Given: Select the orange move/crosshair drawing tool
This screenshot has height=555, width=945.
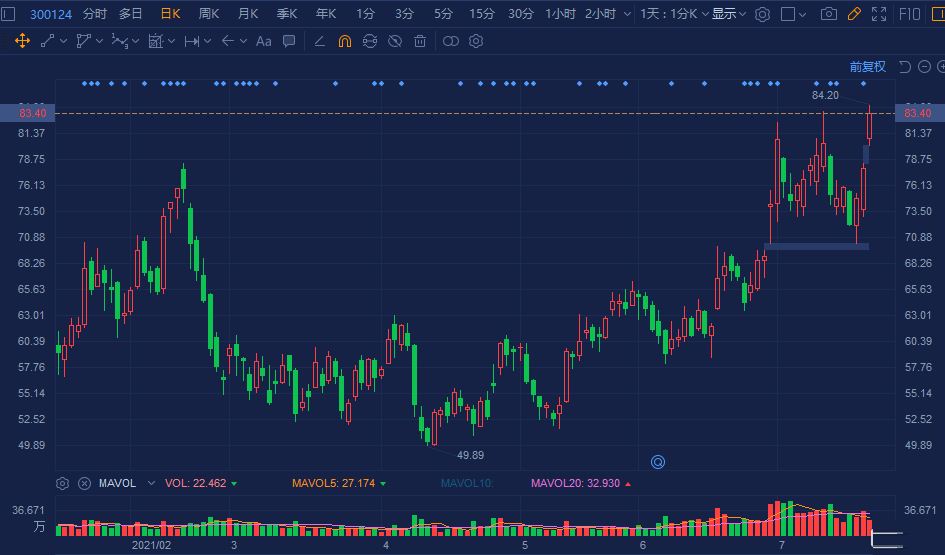Looking at the screenshot, I should 22,41.
